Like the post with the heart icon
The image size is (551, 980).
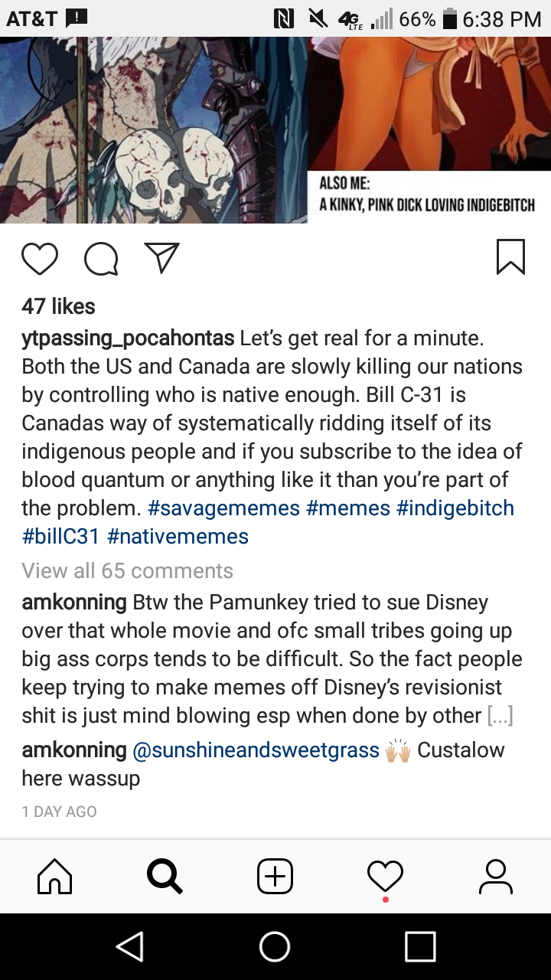click(40, 259)
